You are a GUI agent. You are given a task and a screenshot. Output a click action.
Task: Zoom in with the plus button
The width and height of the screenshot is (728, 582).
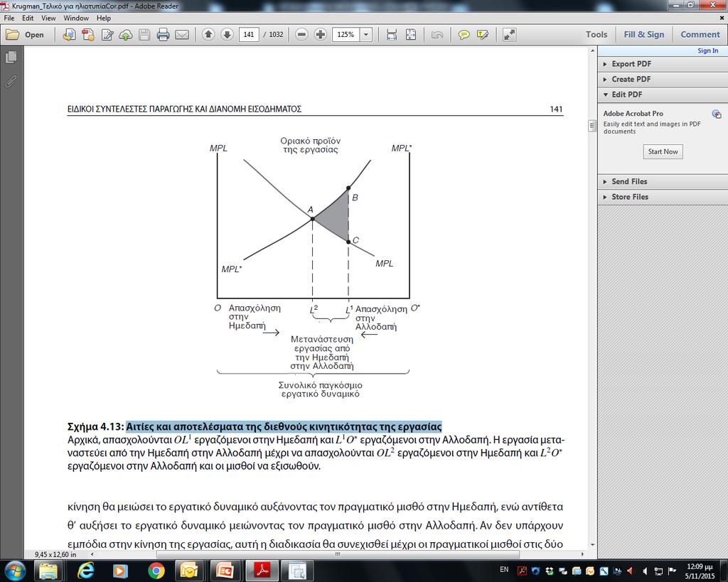click(321, 34)
